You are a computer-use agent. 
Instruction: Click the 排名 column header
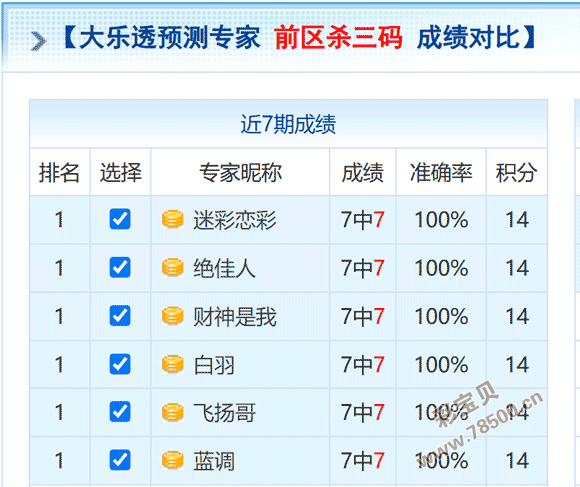[x=59, y=172]
